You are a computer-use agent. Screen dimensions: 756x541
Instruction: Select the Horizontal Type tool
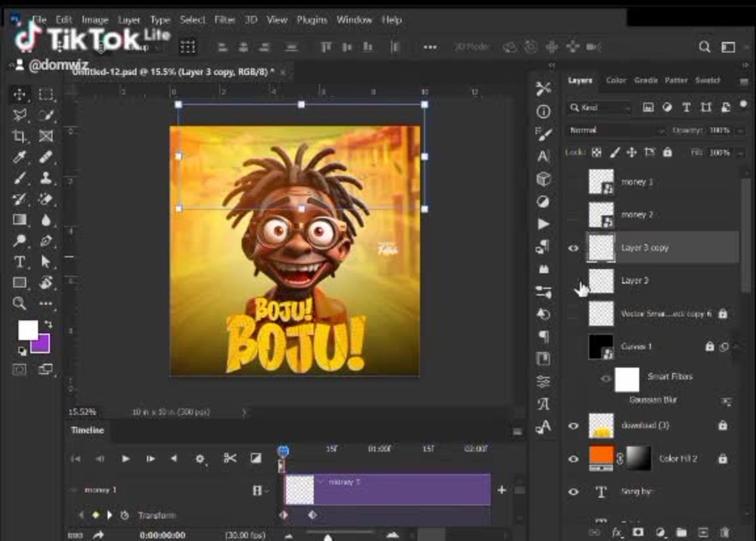(19, 261)
